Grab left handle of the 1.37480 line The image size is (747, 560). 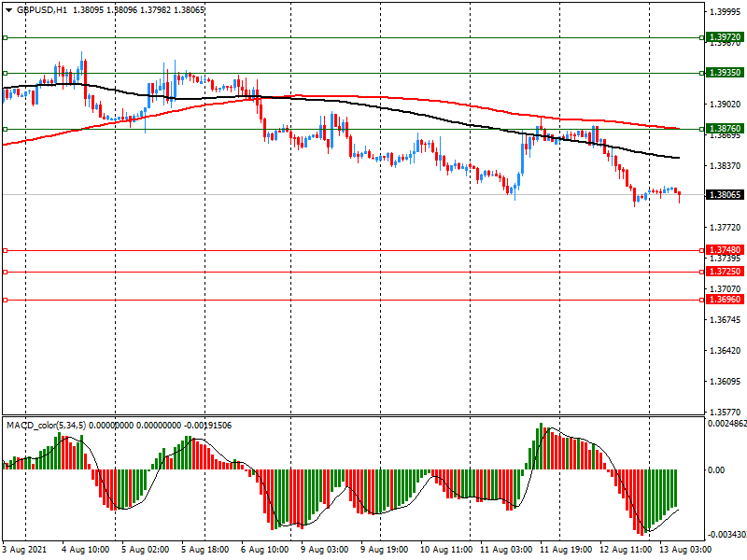click(x=6, y=250)
